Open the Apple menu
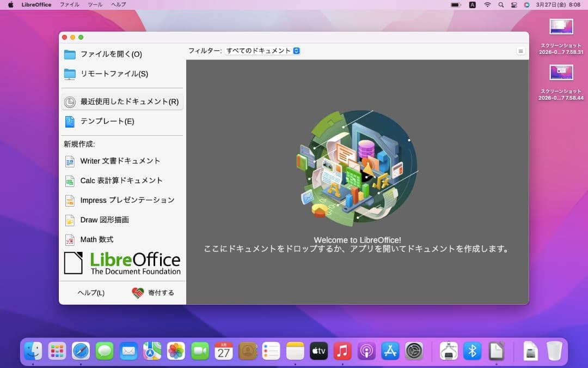Viewport: 588px width, 368px height. click(x=10, y=4)
